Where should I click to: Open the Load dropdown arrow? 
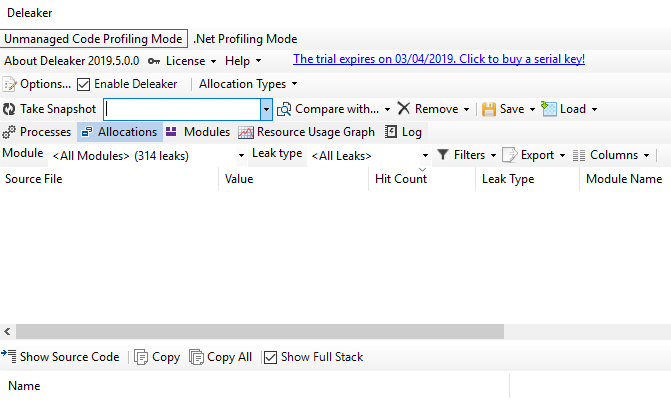pos(594,110)
